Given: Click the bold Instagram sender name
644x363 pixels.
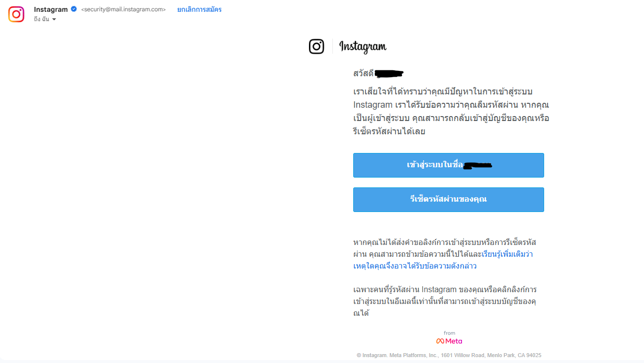Looking at the screenshot, I should point(51,9).
